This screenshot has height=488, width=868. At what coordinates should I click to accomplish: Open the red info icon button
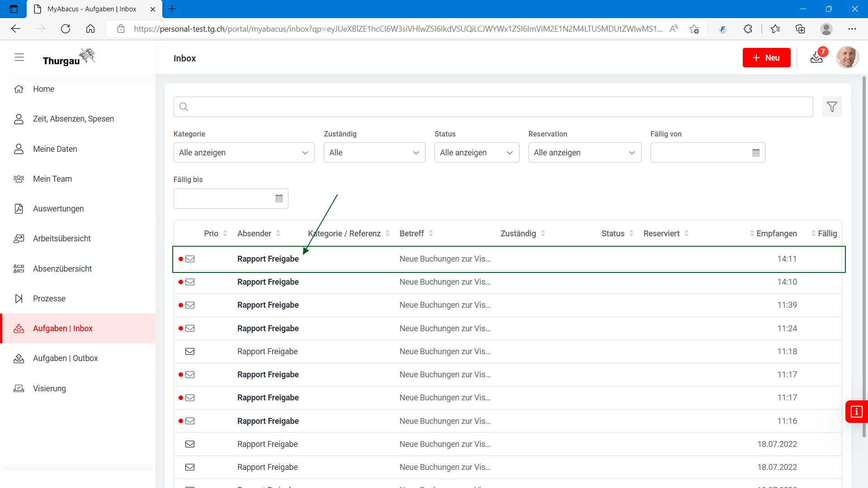[x=856, y=412]
